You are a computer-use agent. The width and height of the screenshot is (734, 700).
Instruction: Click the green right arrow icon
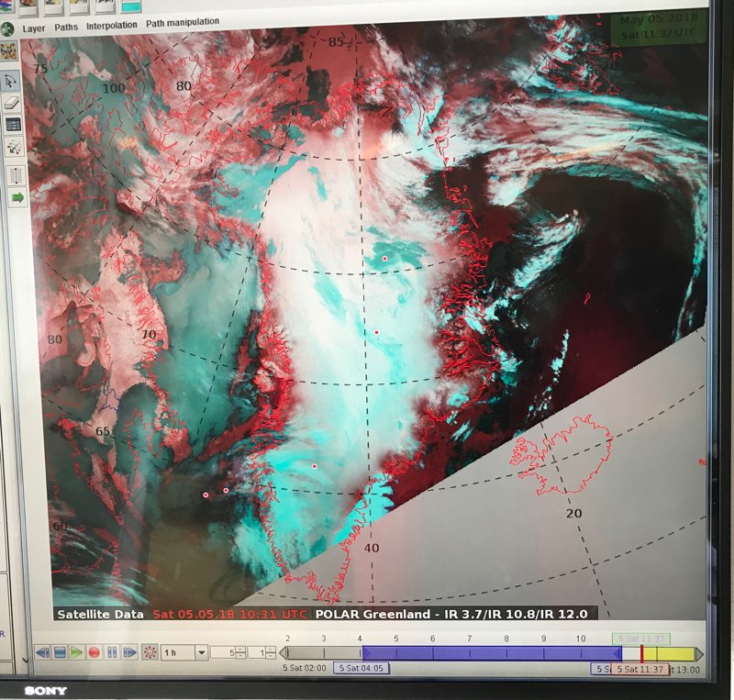point(16,197)
